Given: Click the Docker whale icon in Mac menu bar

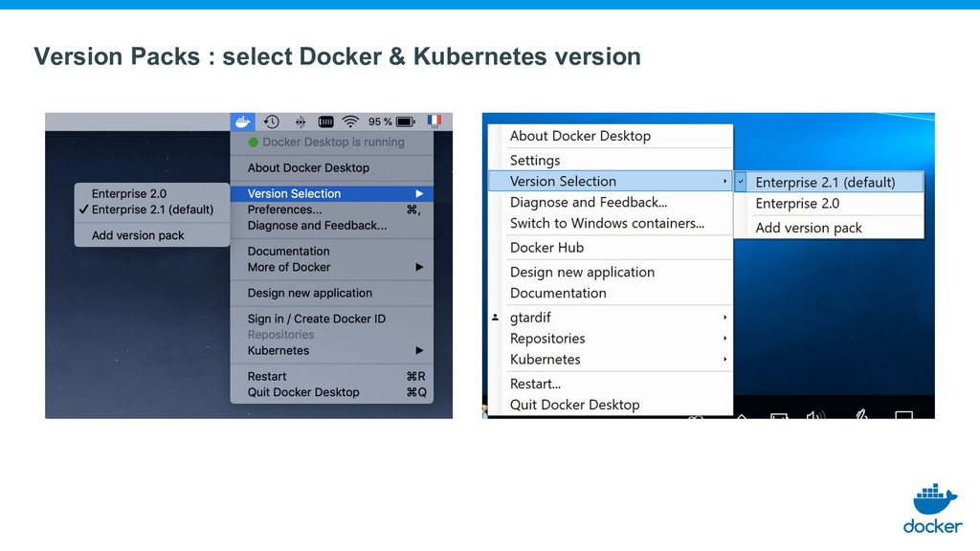Looking at the screenshot, I should 242,121.
